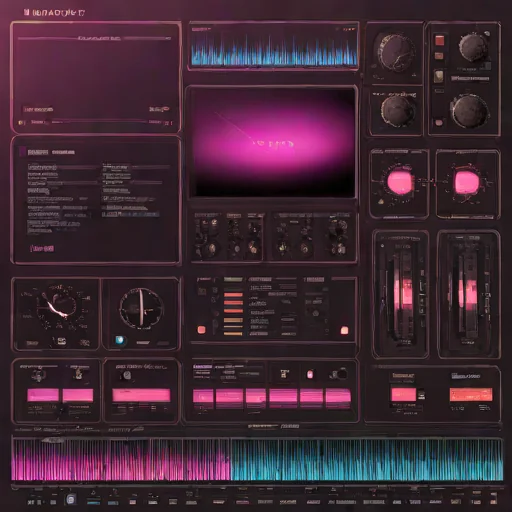Click the rounded square icon in bottom toolbar
The width and height of the screenshot is (512, 512).
[70, 499]
